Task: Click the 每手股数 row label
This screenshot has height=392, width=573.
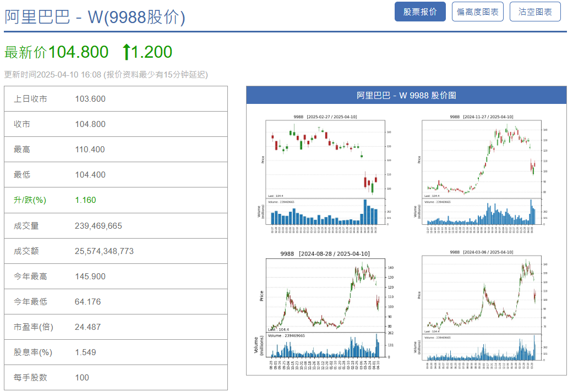Action: (30, 377)
